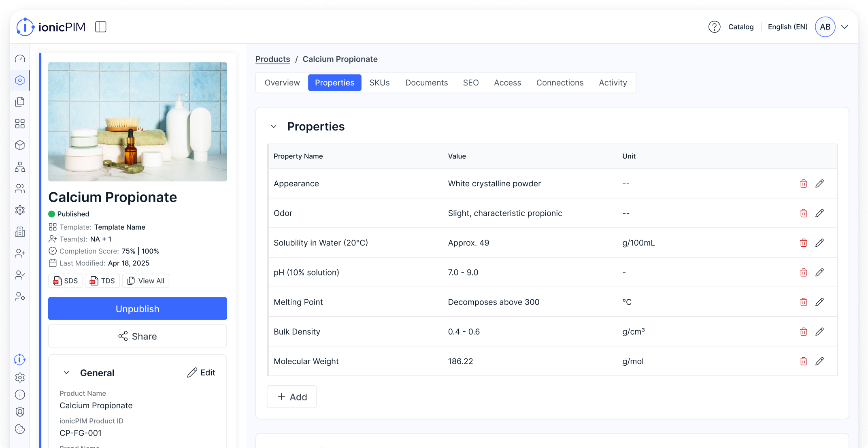Click the Calcium Propionate product image
Image resolution: width=868 pixels, height=448 pixels.
pyautogui.click(x=137, y=122)
